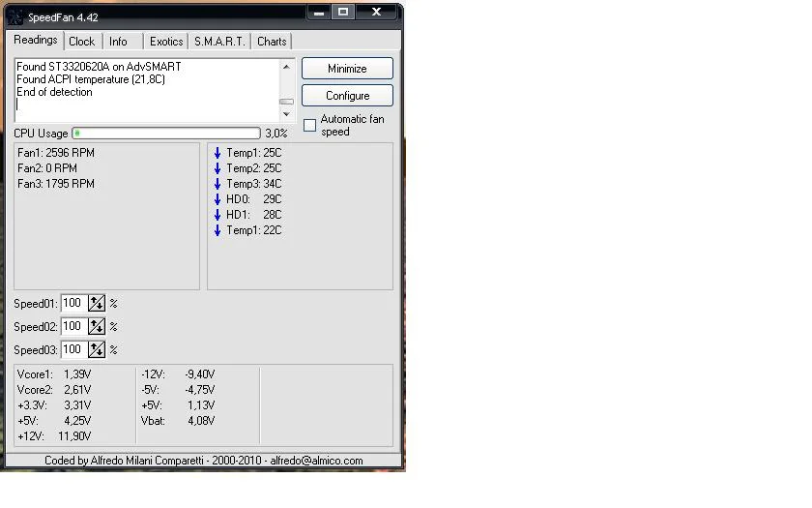The image size is (812, 508).
Task: Click the log scrollbar down arrow
Action: coord(286,114)
